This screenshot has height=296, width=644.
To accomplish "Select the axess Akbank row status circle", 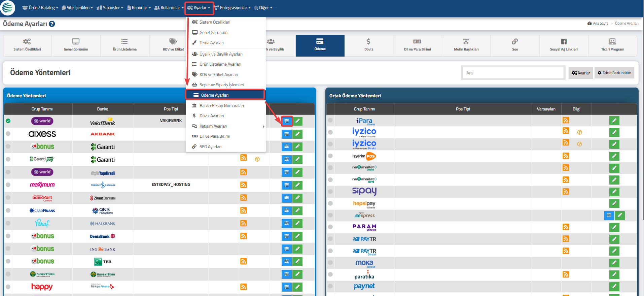I will click(8, 134).
